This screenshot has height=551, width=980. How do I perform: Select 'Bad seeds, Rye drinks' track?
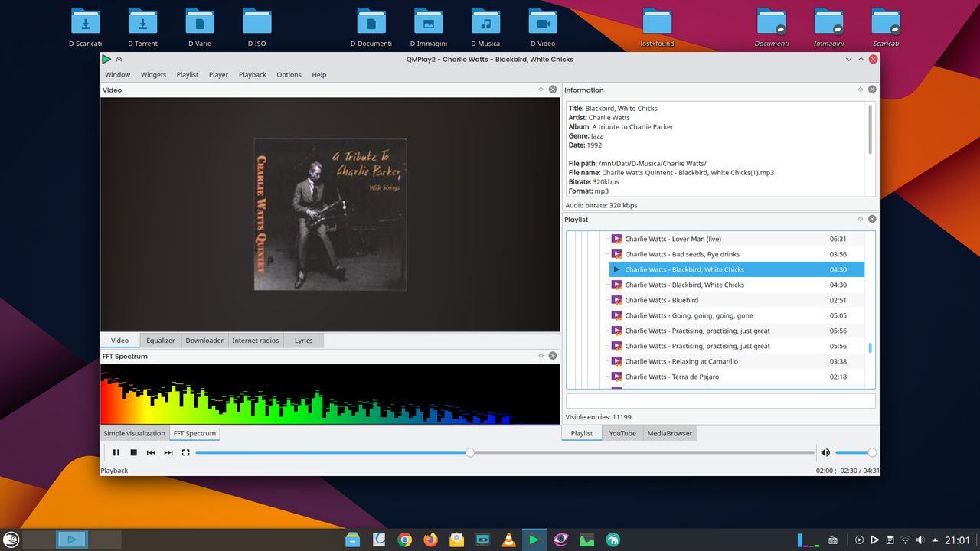coord(737,254)
